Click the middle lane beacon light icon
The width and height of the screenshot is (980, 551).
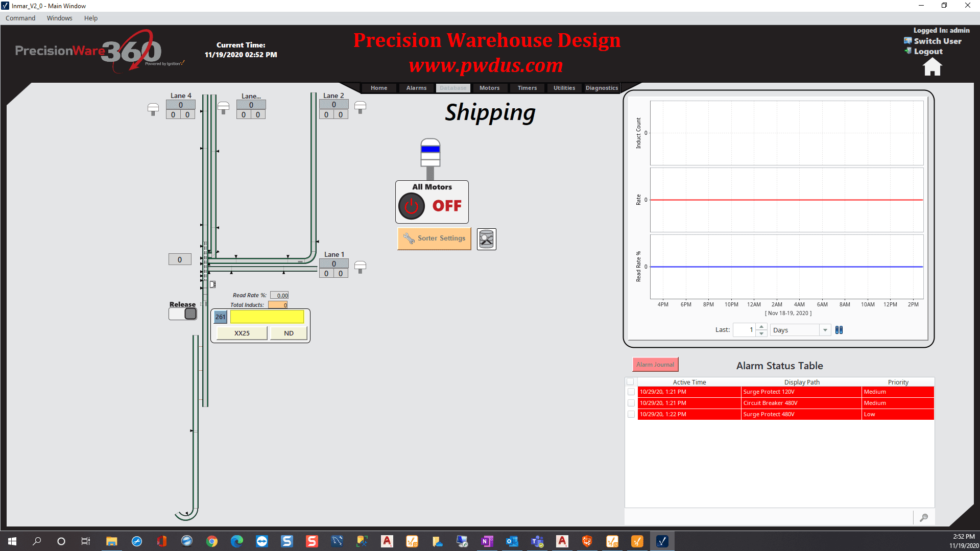click(x=223, y=108)
